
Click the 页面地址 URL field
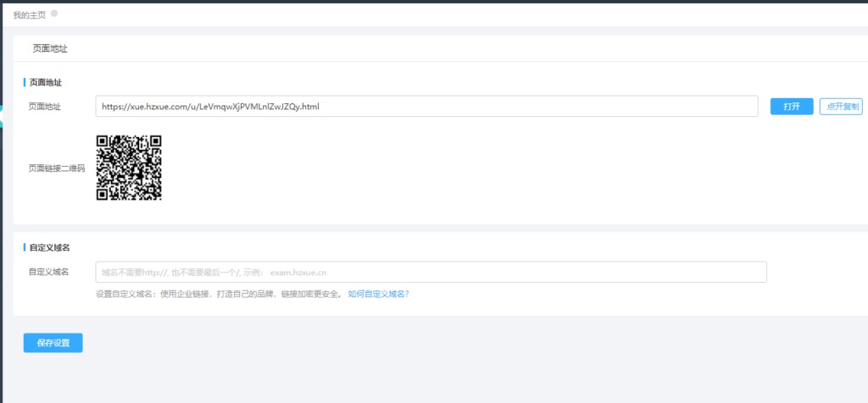(x=427, y=106)
